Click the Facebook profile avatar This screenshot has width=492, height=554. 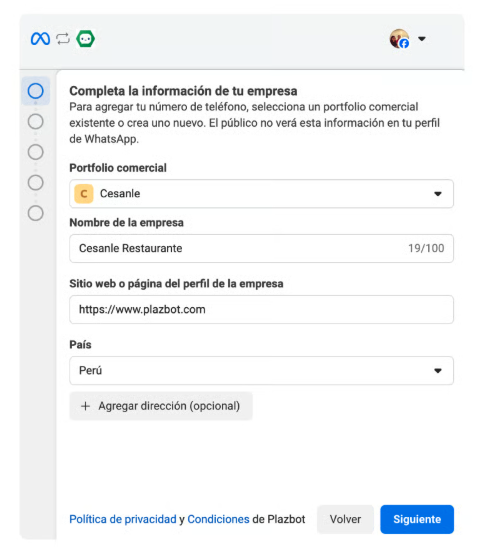399,39
